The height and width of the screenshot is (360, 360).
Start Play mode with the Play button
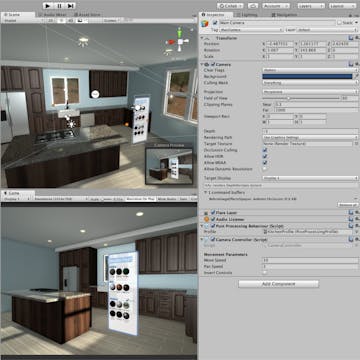point(48,6)
